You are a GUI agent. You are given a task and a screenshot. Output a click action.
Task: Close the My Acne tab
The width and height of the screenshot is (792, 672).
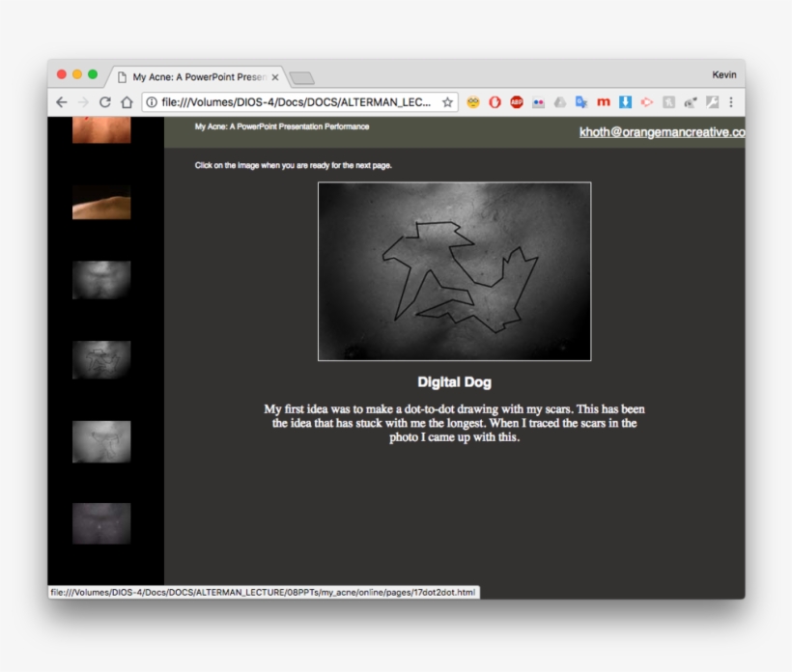pyautogui.click(x=275, y=77)
